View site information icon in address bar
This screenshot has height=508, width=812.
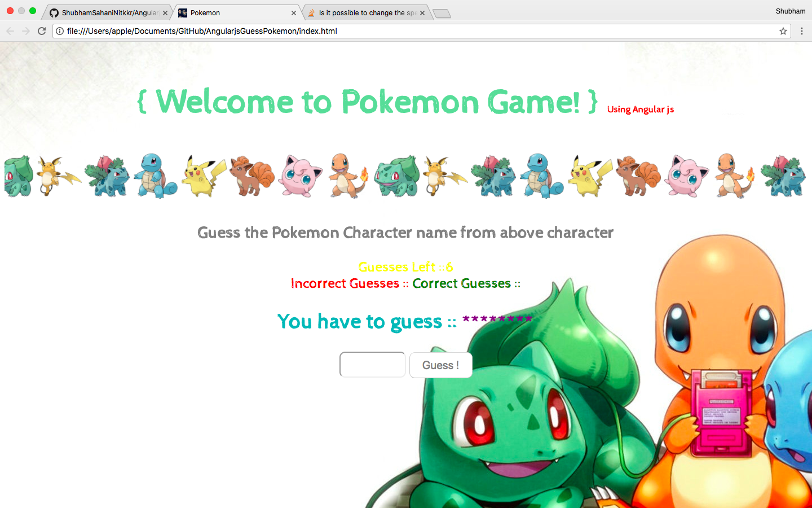[x=60, y=31]
